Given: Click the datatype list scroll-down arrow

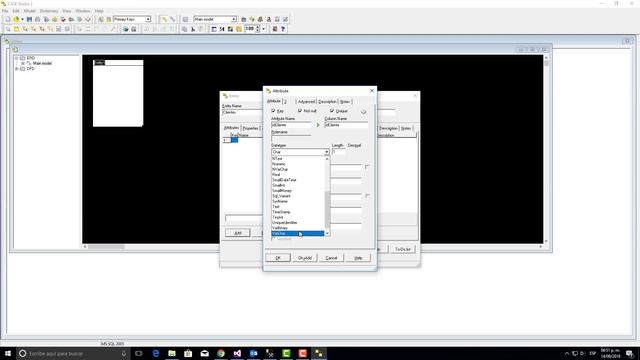Looking at the screenshot, I should pyautogui.click(x=327, y=233).
